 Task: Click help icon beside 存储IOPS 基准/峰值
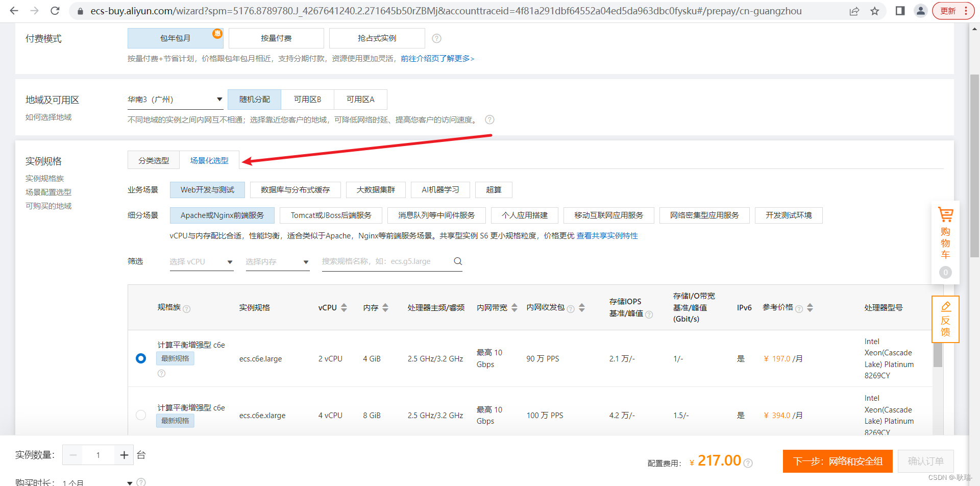(x=649, y=314)
